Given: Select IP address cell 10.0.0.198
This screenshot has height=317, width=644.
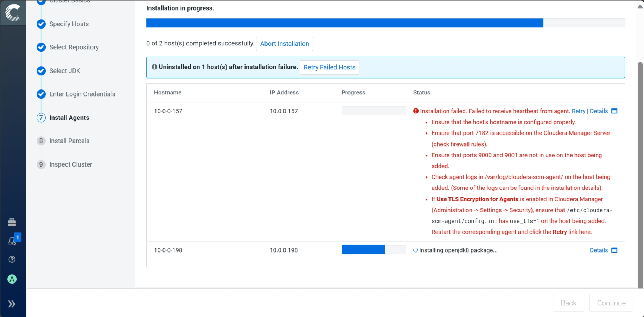Looking at the screenshot, I should [284, 250].
